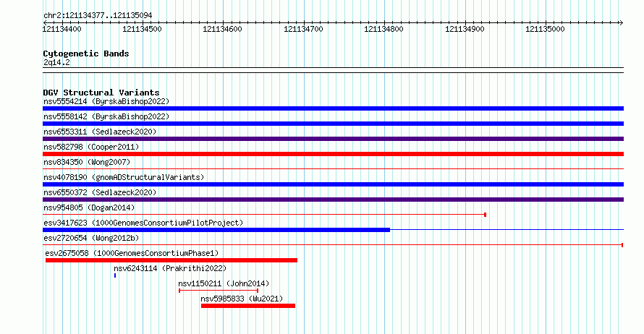The image size is (644, 334).
Task: Open the nsv5558142 (ByrskaBishop2022) label
Action: 106,116
